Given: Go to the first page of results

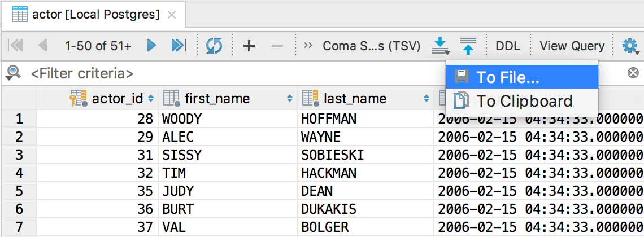Looking at the screenshot, I should coord(16,46).
